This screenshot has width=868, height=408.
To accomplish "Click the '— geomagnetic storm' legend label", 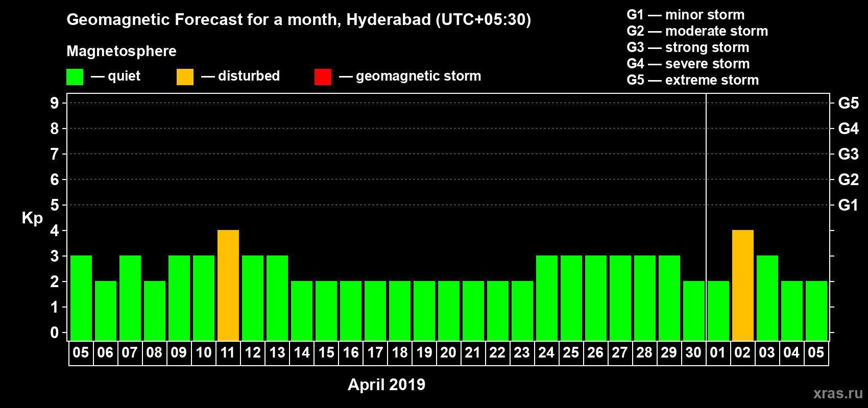I will point(410,76).
